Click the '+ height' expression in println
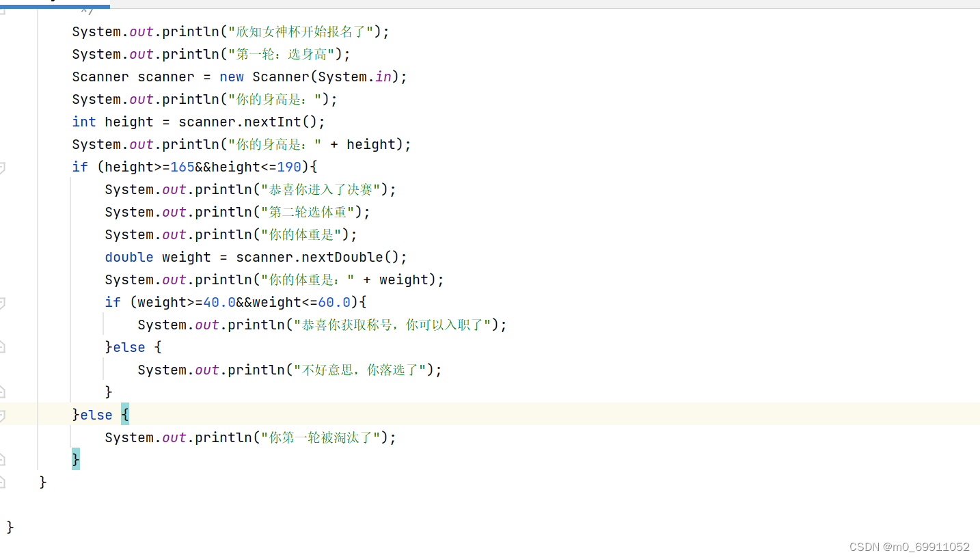This screenshot has height=559, width=980. point(363,144)
